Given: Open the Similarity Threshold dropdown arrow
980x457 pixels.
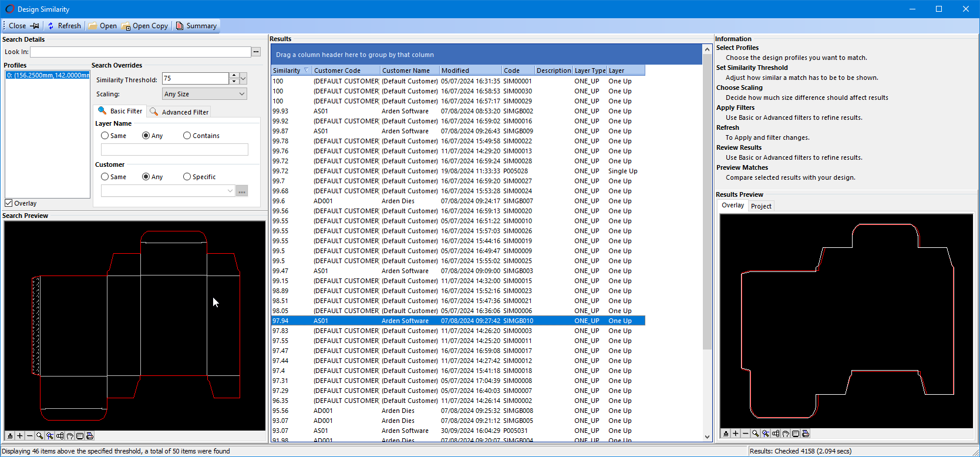Looking at the screenshot, I should [x=243, y=79].
